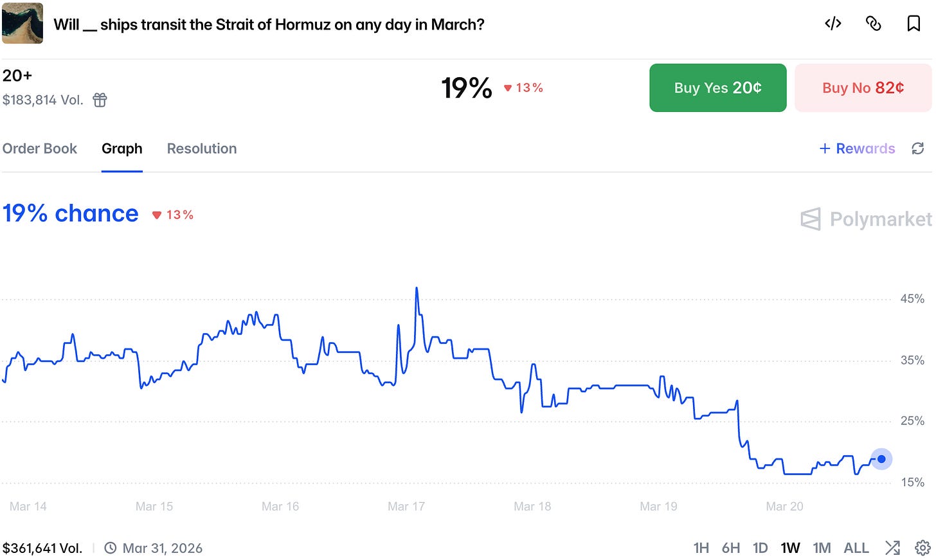Set chart range to 6H
This screenshot has width=936, height=560.
tap(731, 548)
